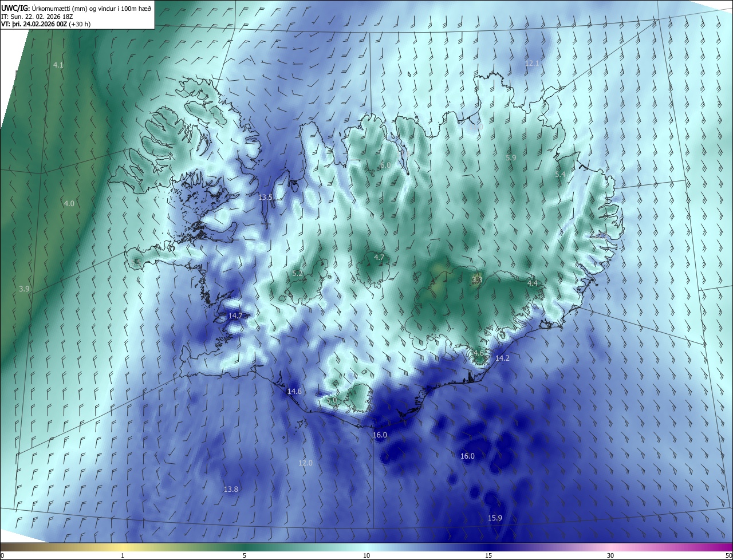Click the 3.9 value label on the map
733x560 pixels.
pyautogui.click(x=23, y=289)
